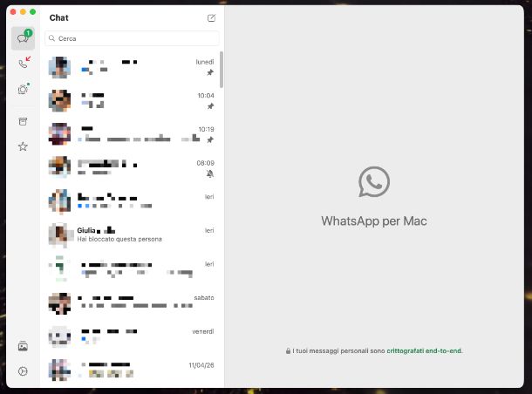Click the avatar of the sabato chat
The height and width of the screenshot is (394, 532).
(59, 302)
